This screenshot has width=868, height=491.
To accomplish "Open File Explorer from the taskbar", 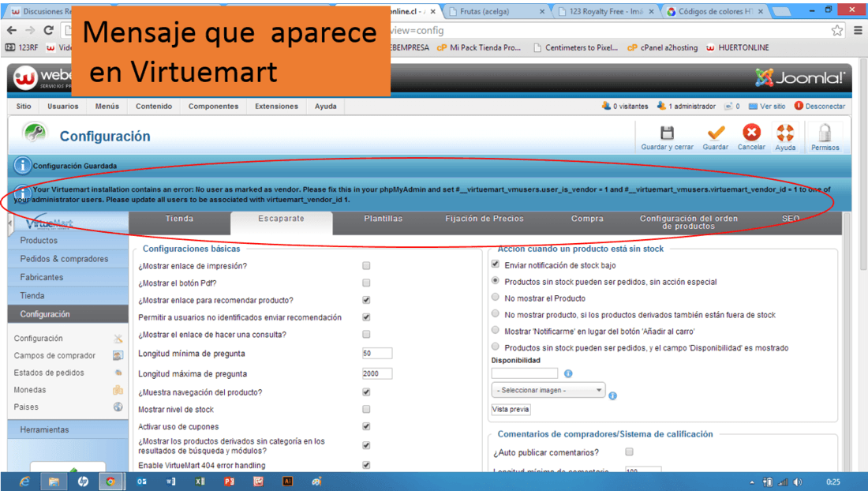I will pyautogui.click(x=54, y=482).
